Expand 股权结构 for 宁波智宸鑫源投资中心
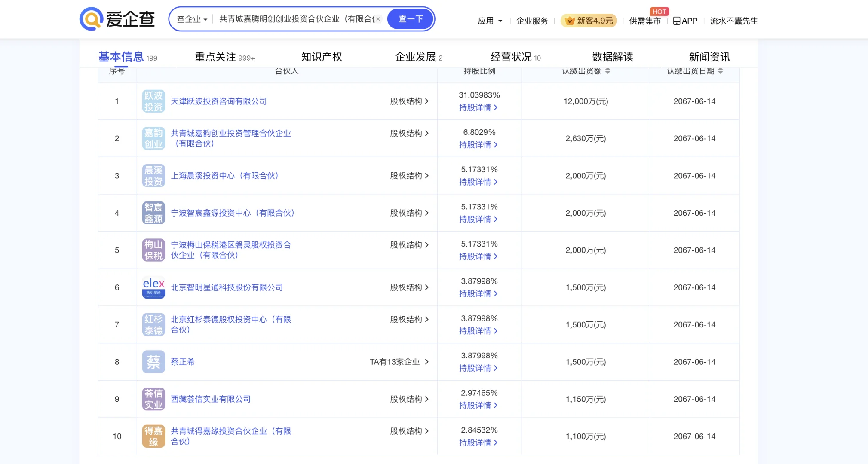The image size is (868, 464). (409, 213)
